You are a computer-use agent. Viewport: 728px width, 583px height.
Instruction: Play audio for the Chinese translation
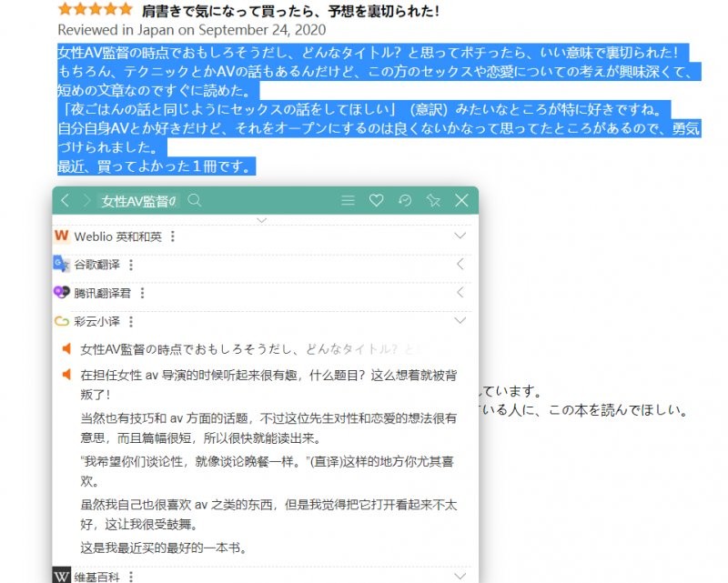(x=66, y=374)
